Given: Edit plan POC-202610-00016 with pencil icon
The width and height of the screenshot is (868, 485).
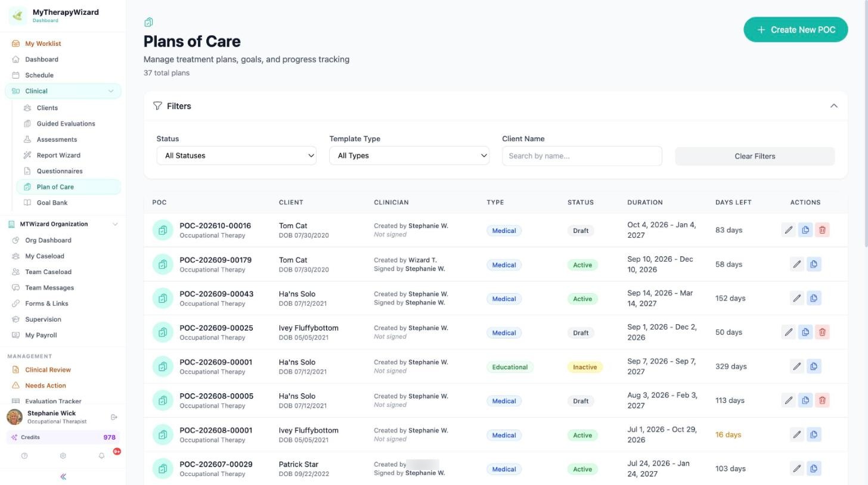Looking at the screenshot, I should point(788,230).
